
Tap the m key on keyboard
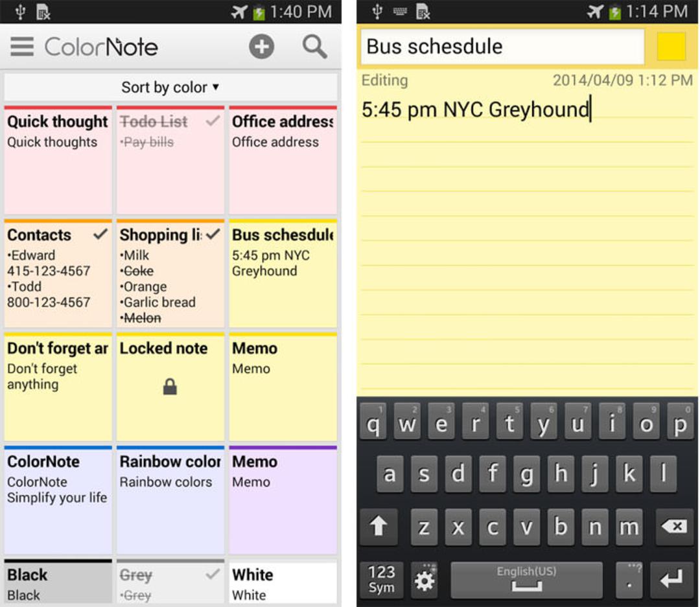[x=629, y=527]
